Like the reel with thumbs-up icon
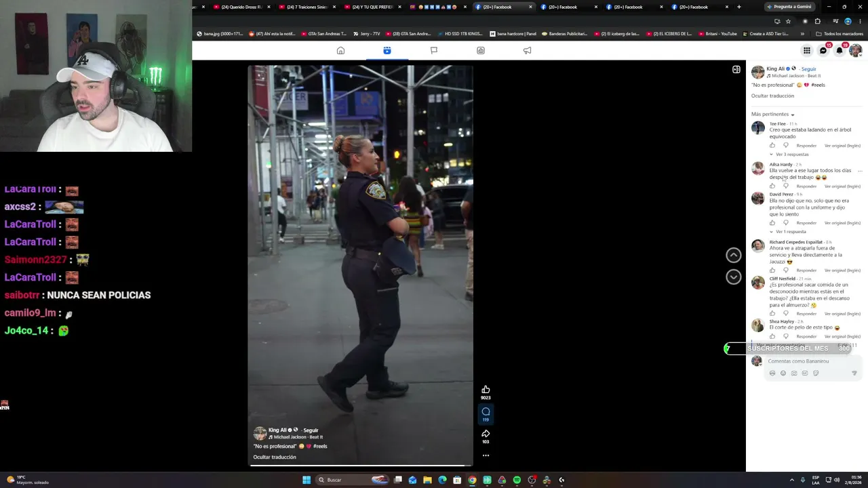868x488 pixels. (x=486, y=390)
